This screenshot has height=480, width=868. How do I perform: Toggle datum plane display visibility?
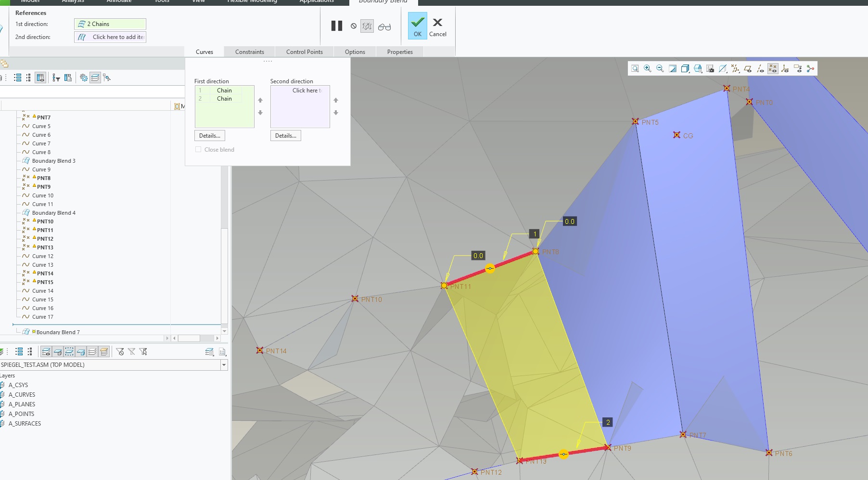click(x=748, y=69)
